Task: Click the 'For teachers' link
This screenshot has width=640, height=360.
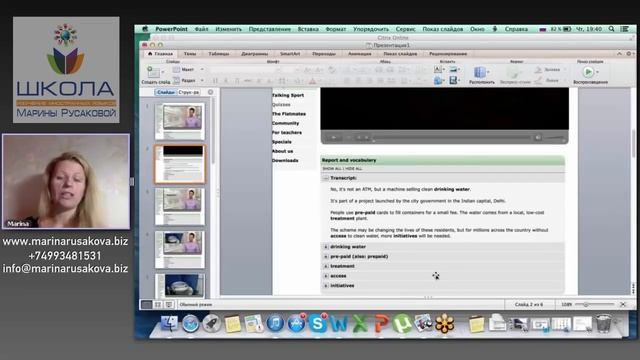Action: point(287,133)
